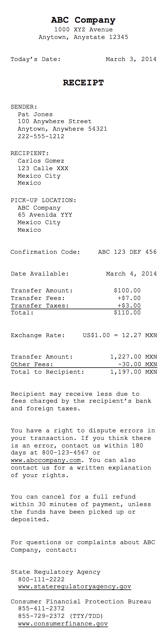Select the confirmation code ABC 123 DEF 456
Image resolution: width=167 pixels, height=644 pixels.
click(x=127, y=252)
